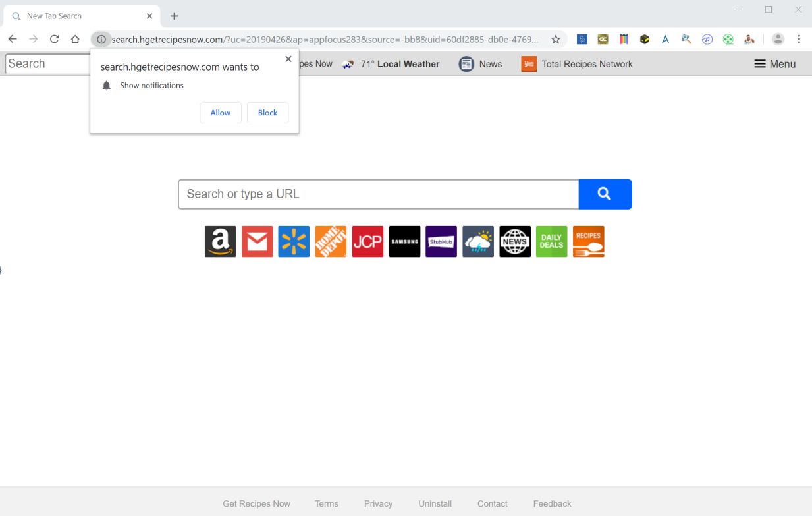Image resolution: width=812 pixels, height=516 pixels.
Task: Close the New Tab Search tab
Action: click(149, 16)
